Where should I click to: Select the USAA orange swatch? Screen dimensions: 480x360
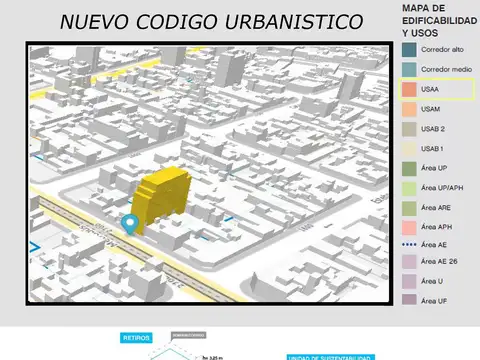tap(409, 89)
